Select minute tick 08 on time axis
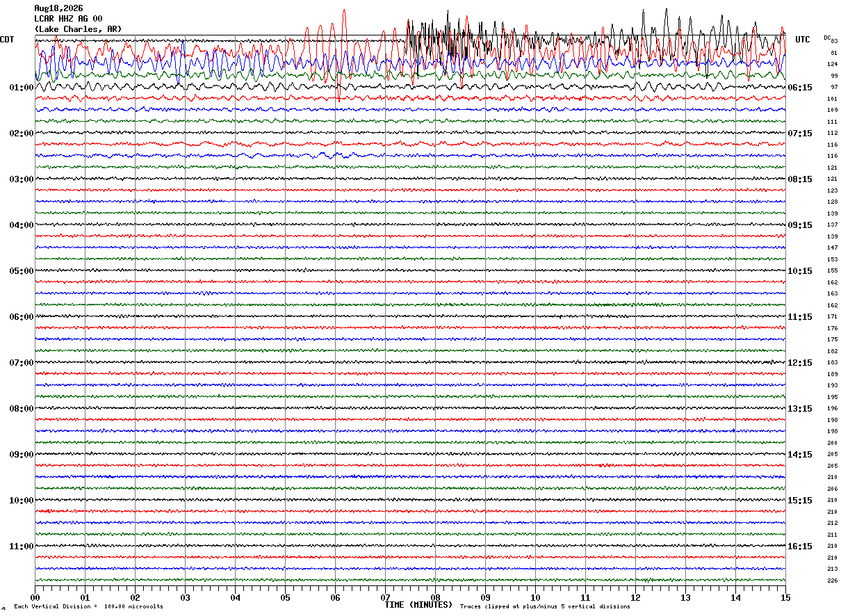Viewport: 841px width, 616px height. click(x=435, y=597)
